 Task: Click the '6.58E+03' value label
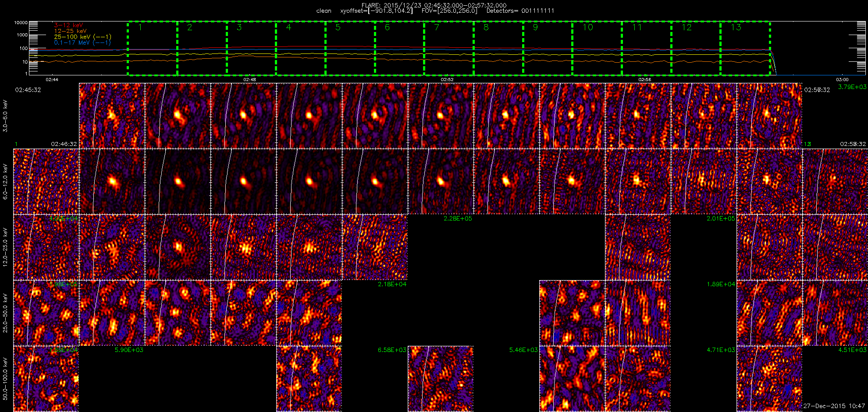(392, 350)
